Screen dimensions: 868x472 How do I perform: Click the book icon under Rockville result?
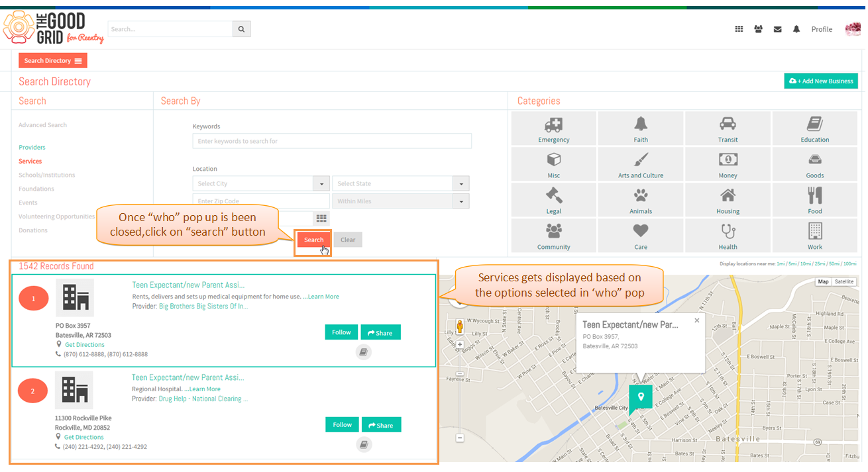click(364, 445)
